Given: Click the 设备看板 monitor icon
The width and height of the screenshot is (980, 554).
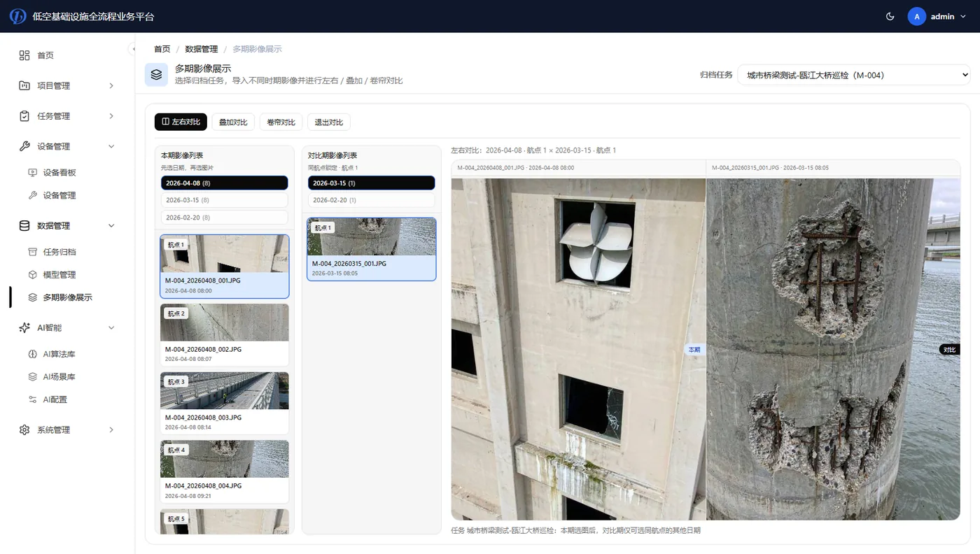Looking at the screenshot, I should [32, 173].
